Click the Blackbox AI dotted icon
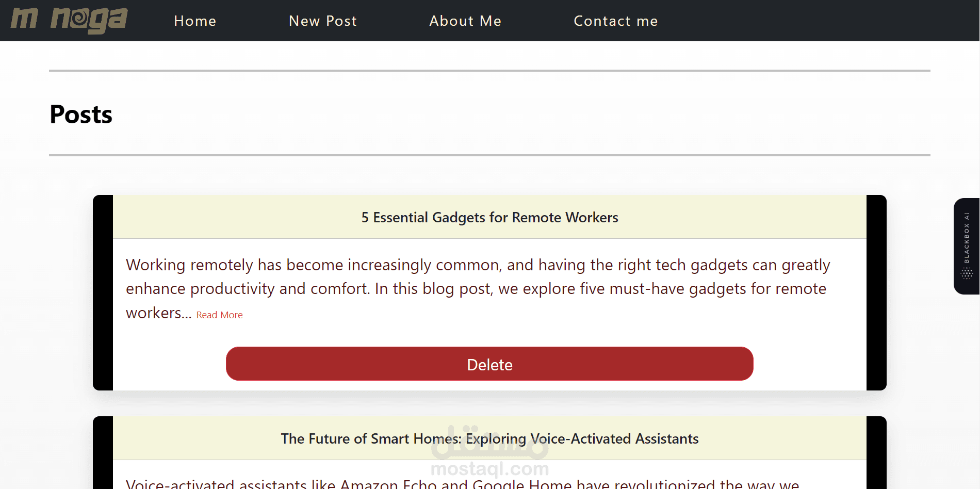This screenshot has width=980, height=489. coord(967,274)
